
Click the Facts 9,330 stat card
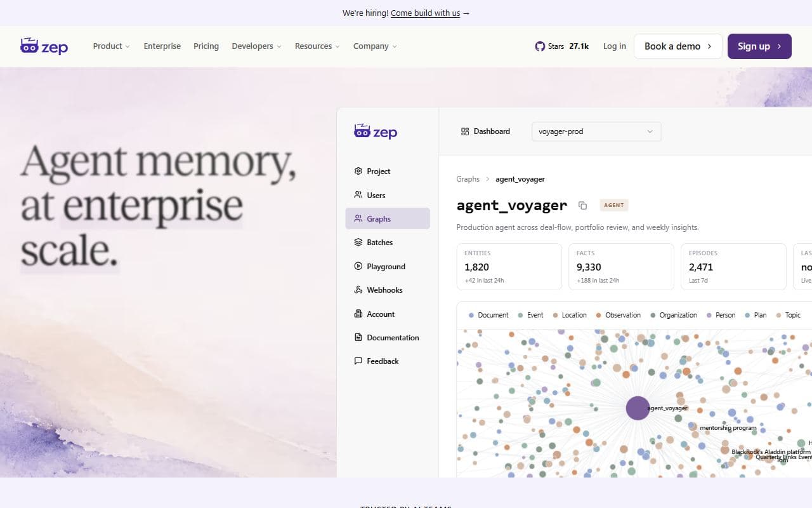tap(621, 267)
